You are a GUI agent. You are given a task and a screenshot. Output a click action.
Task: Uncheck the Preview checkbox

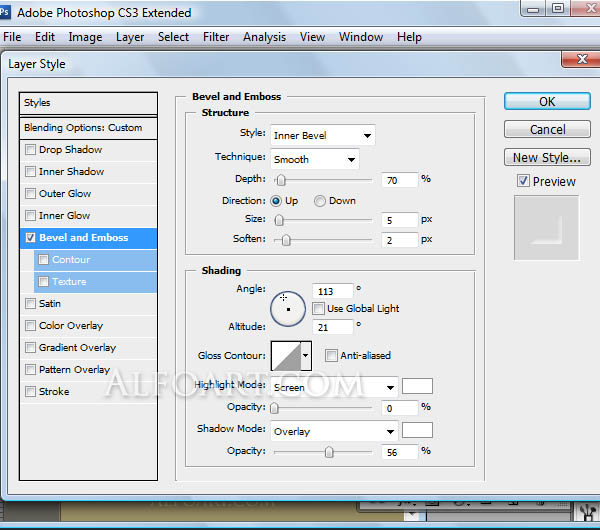pos(523,181)
